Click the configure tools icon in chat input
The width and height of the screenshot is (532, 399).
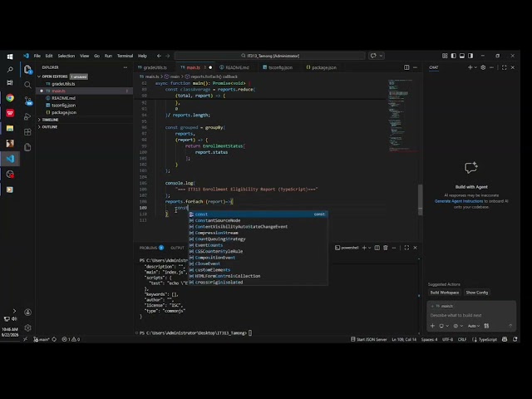click(486, 326)
